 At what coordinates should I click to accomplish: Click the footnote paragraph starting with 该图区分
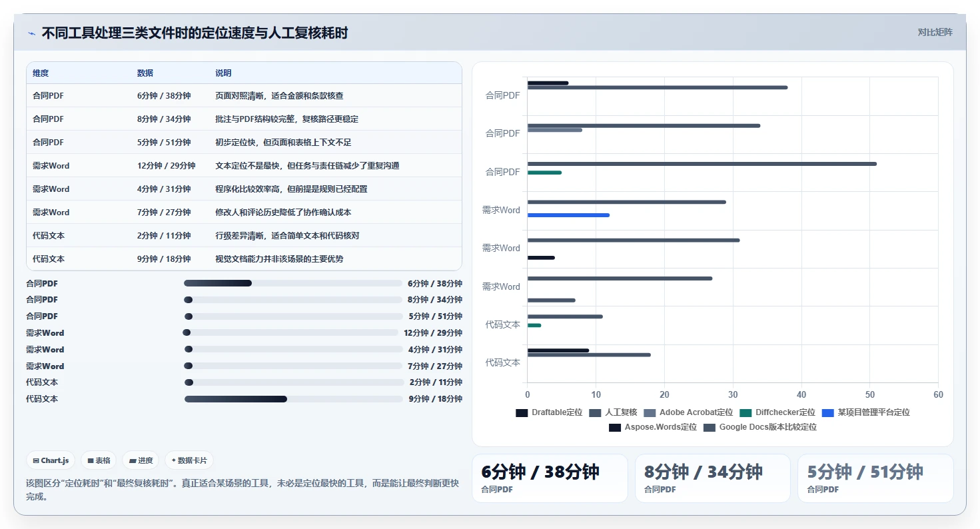[243, 490]
